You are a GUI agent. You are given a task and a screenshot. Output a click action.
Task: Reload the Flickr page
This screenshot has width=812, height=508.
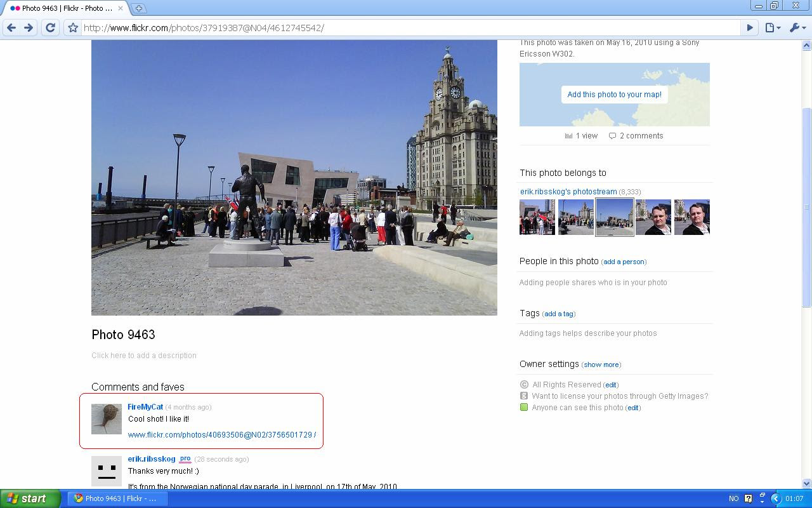click(51, 27)
